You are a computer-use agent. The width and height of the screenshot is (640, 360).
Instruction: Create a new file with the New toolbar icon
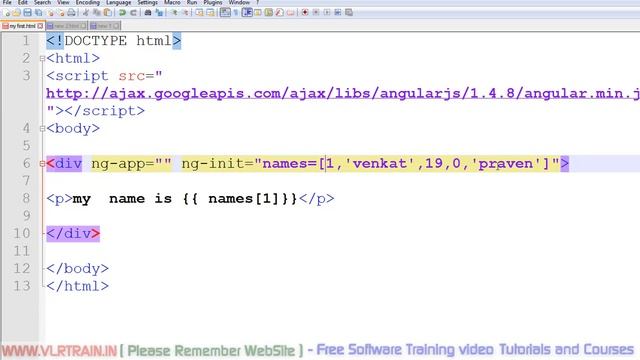pos(7,13)
